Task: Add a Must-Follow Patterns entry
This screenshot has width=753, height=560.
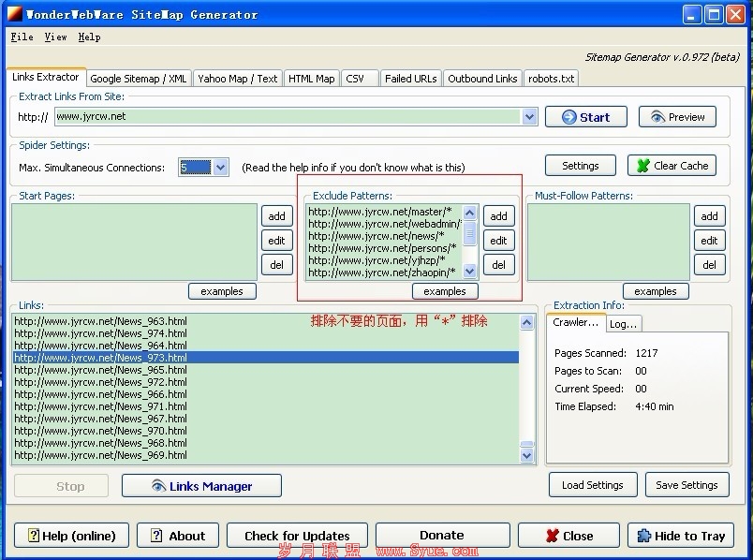Action: [x=709, y=216]
